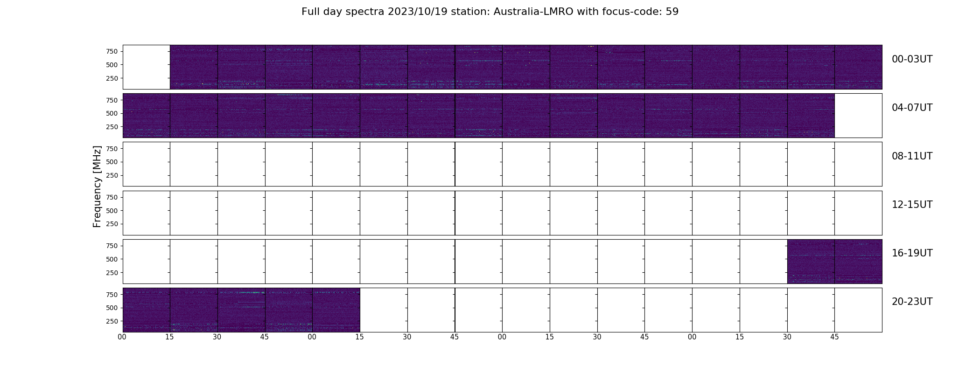Select the "00-03UT" row label

[x=912, y=59]
